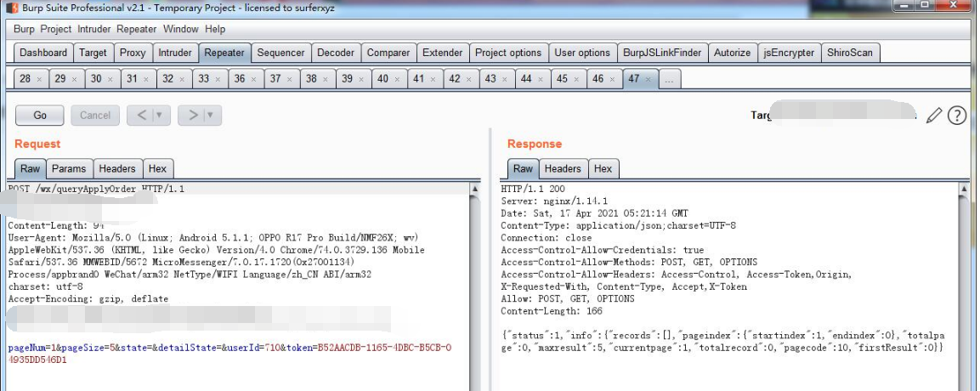The width and height of the screenshot is (980, 391).
Task: Close Repeater tab 32
Action: [182, 79]
